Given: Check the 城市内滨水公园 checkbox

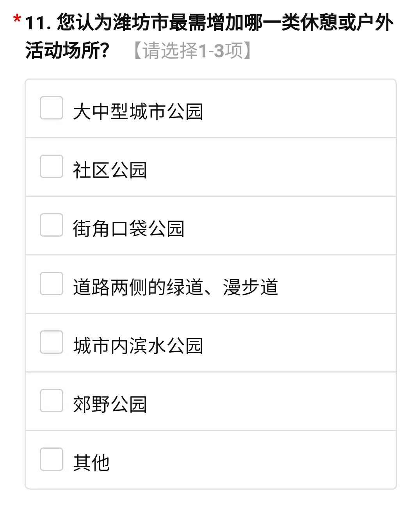Looking at the screenshot, I should [52, 342].
